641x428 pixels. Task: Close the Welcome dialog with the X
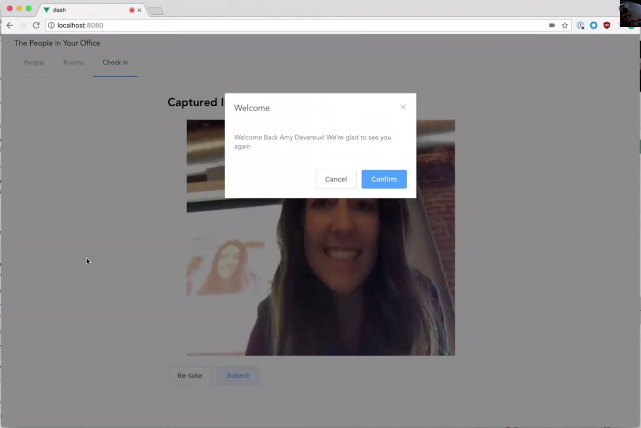point(403,107)
